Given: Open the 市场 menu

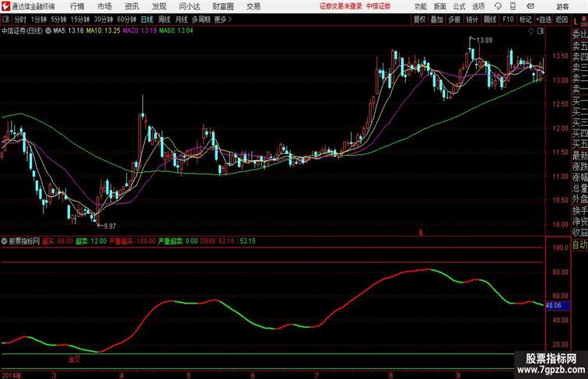Looking at the screenshot, I should [105, 6].
